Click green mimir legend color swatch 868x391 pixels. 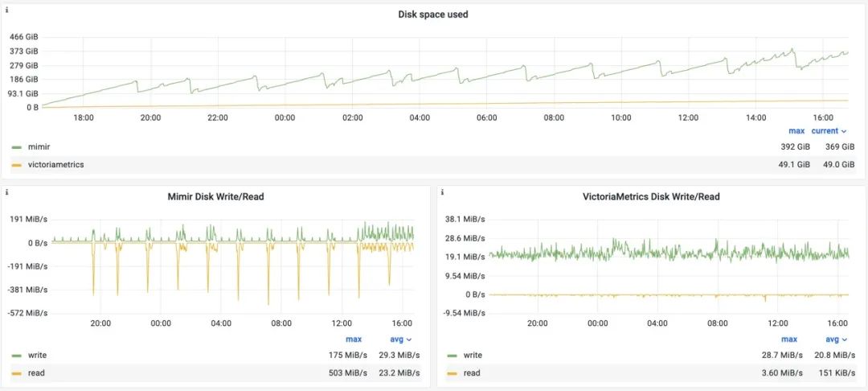(17, 147)
